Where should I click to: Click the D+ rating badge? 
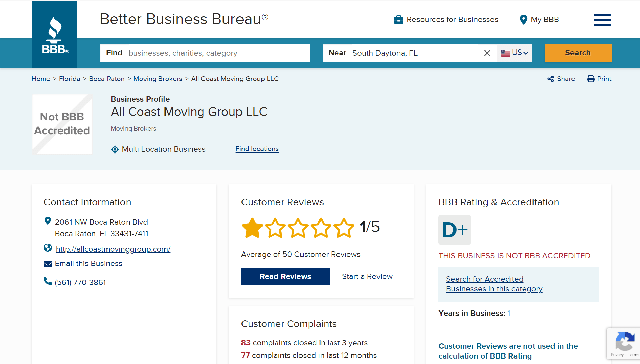454,230
